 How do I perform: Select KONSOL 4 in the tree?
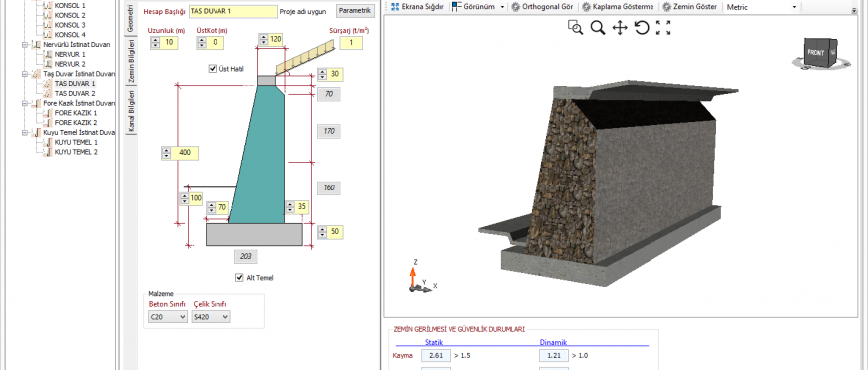click(70, 35)
